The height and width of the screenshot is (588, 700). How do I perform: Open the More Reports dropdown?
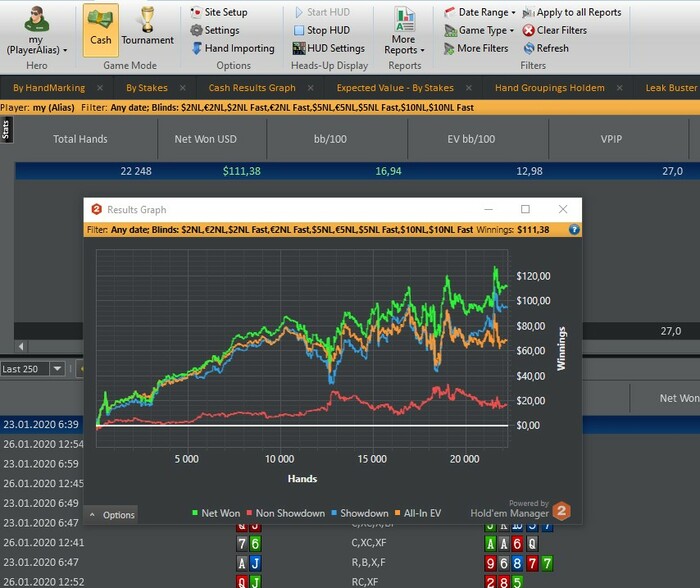point(404,31)
